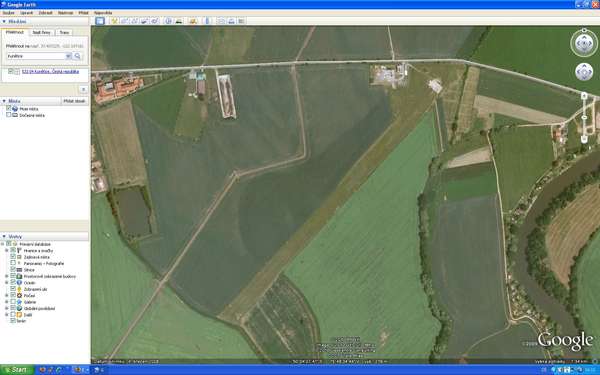Toggle the Silnice layer checkbox
600x375 pixels.
point(13,270)
